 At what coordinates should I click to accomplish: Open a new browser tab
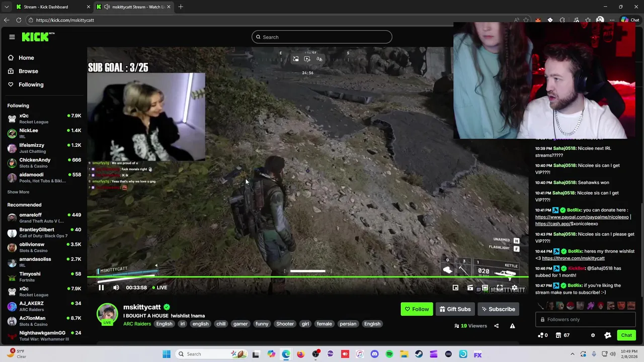click(x=181, y=7)
